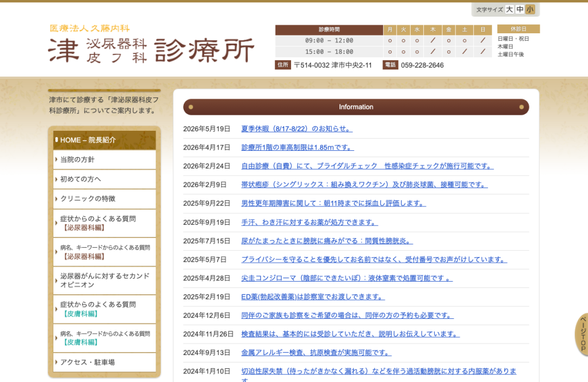The image size is (588, 382).
Task: Click the 15:00 – 18:00 hours cell
Action: [x=329, y=52]
